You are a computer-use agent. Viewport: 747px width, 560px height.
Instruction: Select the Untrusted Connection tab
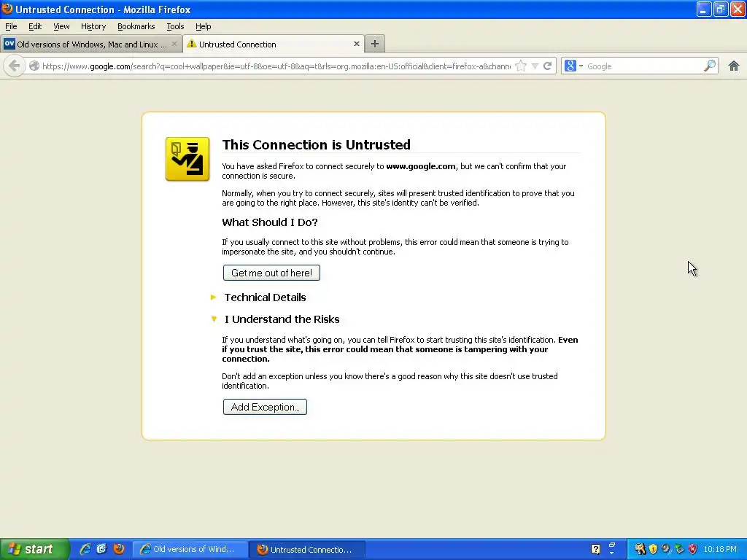(x=274, y=44)
